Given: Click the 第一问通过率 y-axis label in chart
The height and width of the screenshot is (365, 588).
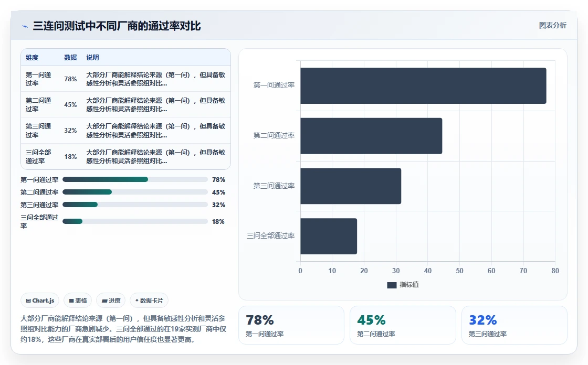Looking at the screenshot, I should pyautogui.click(x=274, y=85).
